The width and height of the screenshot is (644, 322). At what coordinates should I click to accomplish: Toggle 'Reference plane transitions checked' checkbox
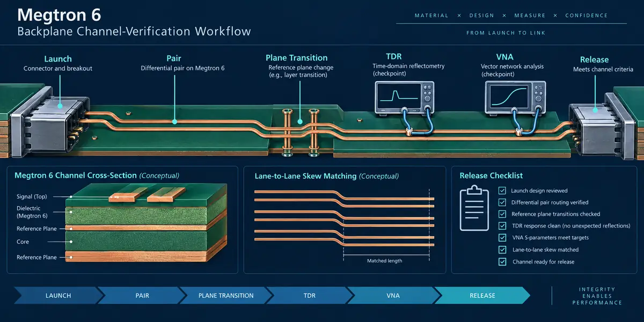(x=502, y=214)
